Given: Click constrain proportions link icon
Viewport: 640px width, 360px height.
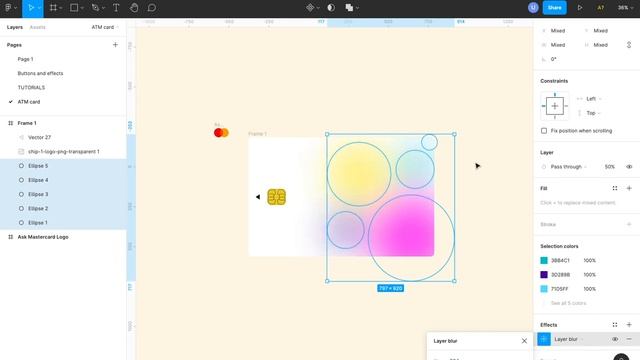Looking at the screenshot, I should (629, 45).
